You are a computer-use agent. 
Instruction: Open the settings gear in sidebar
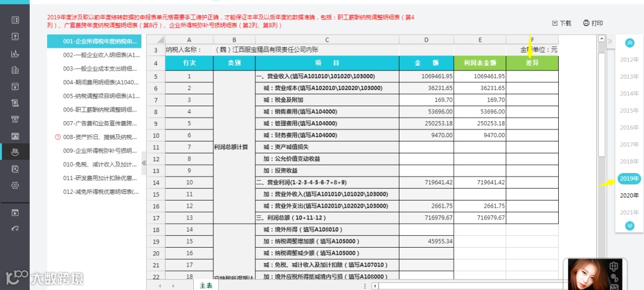(15, 185)
